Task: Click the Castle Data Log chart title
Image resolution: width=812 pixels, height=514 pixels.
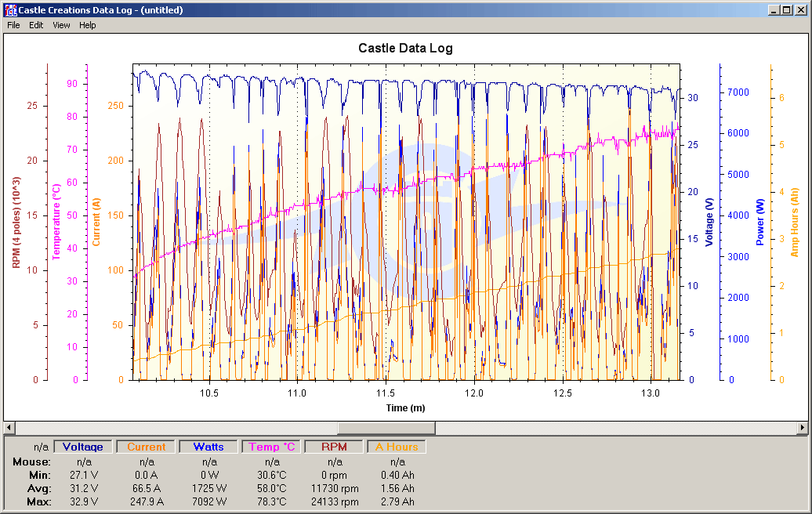Action: tap(405, 48)
